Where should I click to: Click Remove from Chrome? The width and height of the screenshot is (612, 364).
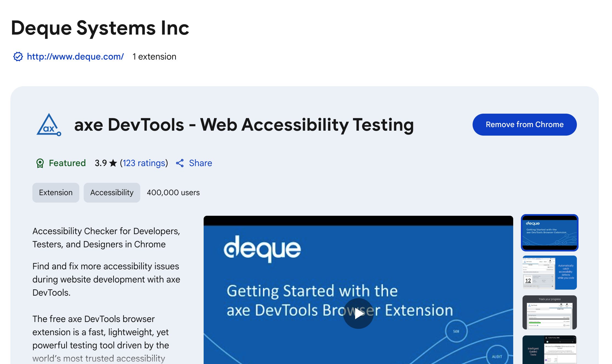[524, 124]
